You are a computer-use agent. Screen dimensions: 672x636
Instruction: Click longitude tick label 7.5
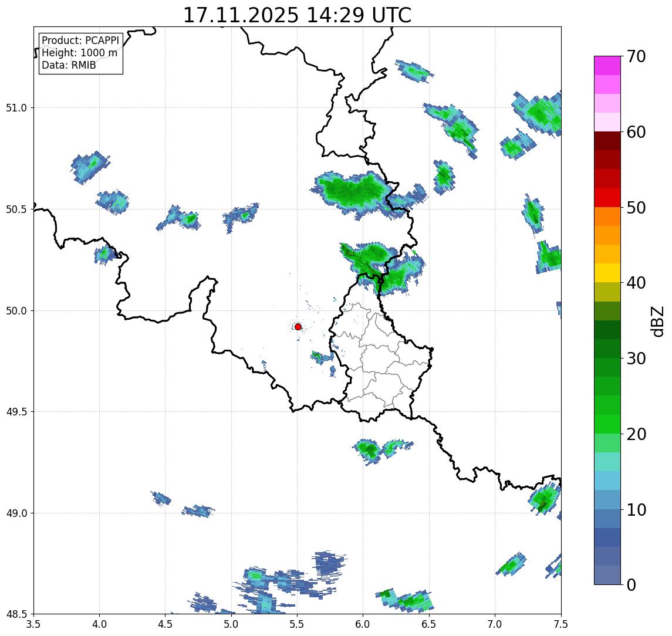[561, 624]
